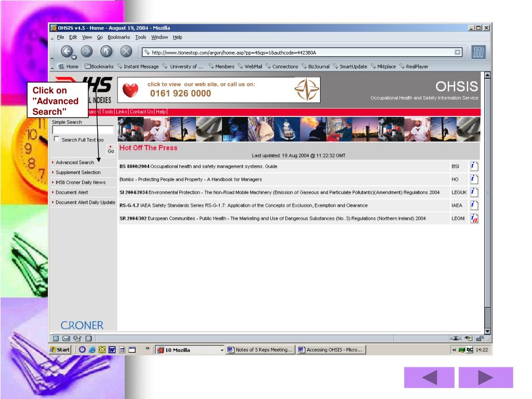The image size is (532, 399).
Task: Open info icon for SI 2004/2034 row
Action: coord(474,192)
